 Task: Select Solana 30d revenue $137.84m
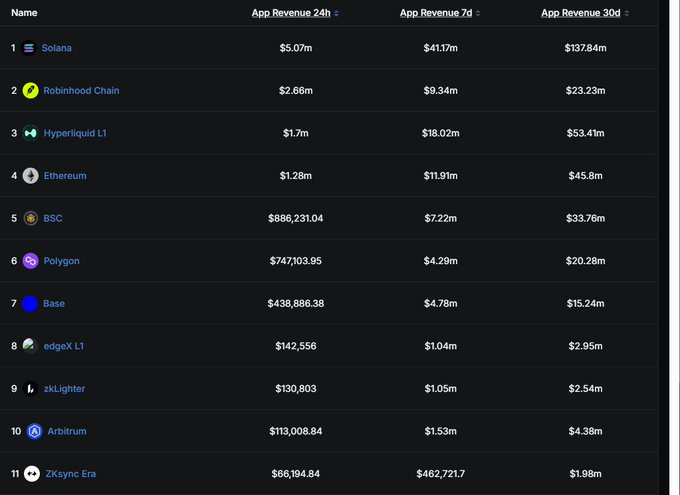click(585, 48)
